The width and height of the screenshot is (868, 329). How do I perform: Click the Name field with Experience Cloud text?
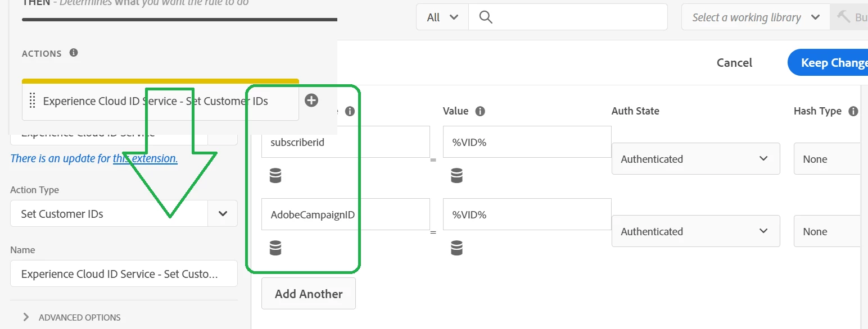coord(124,274)
